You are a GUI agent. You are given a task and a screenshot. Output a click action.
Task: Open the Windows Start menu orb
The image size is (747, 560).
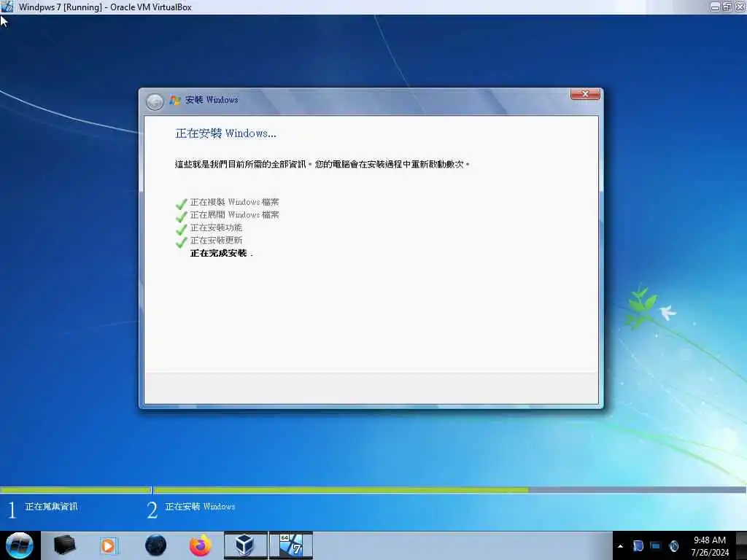coord(20,545)
